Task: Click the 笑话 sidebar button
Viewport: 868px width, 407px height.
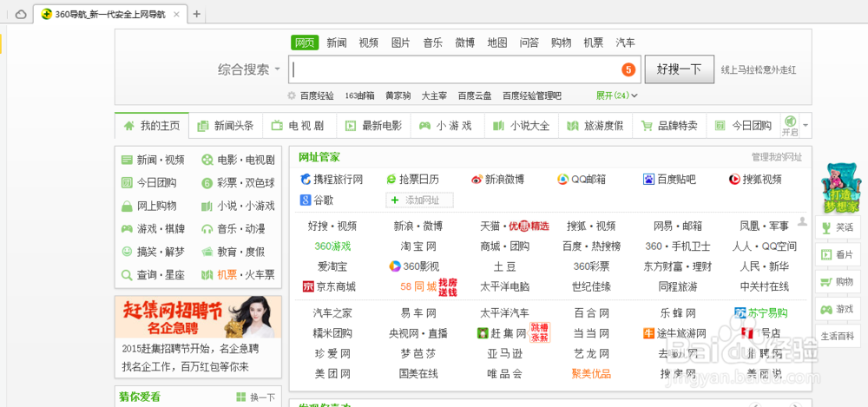Action: pyautogui.click(x=838, y=227)
